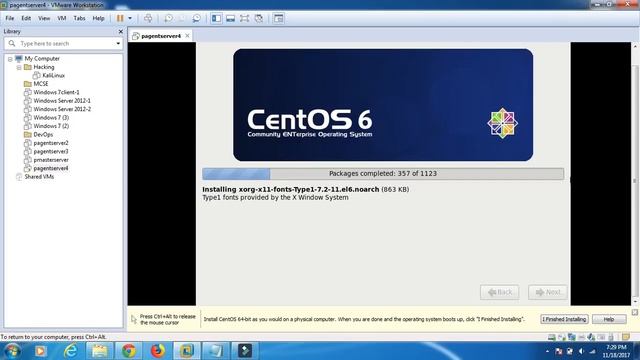Open the View menu
The width and height of the screenshot is (640, 360).
tap(44, 18)
